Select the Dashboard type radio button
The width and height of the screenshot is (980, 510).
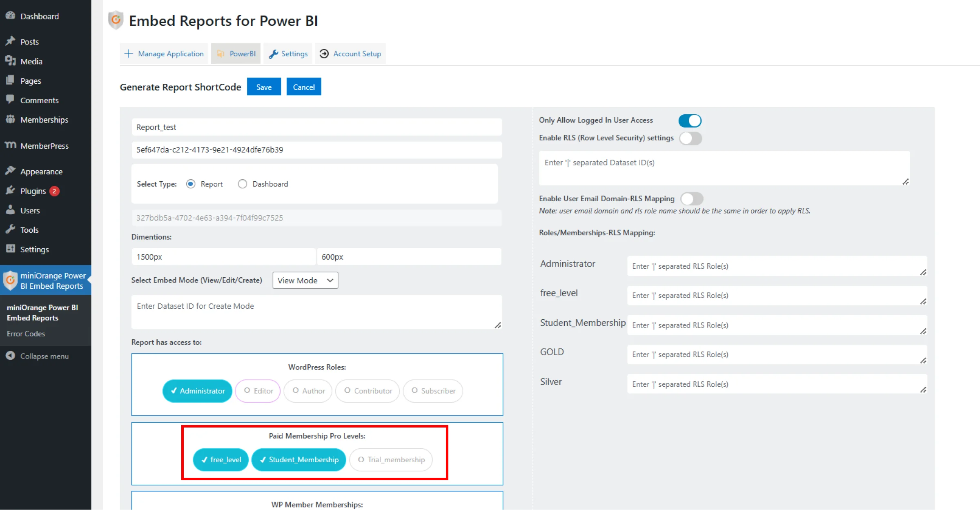click(x=243, y=184)
